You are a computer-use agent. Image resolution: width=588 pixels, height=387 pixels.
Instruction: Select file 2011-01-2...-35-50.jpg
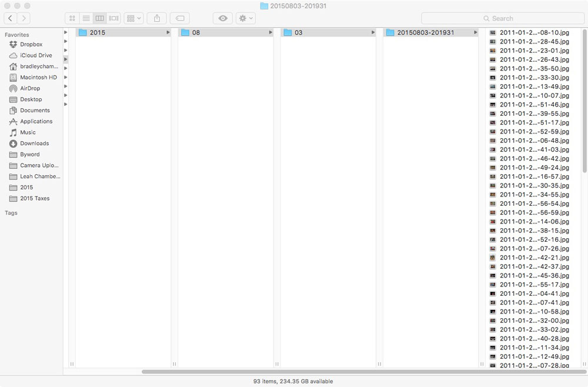coord(534,69)
